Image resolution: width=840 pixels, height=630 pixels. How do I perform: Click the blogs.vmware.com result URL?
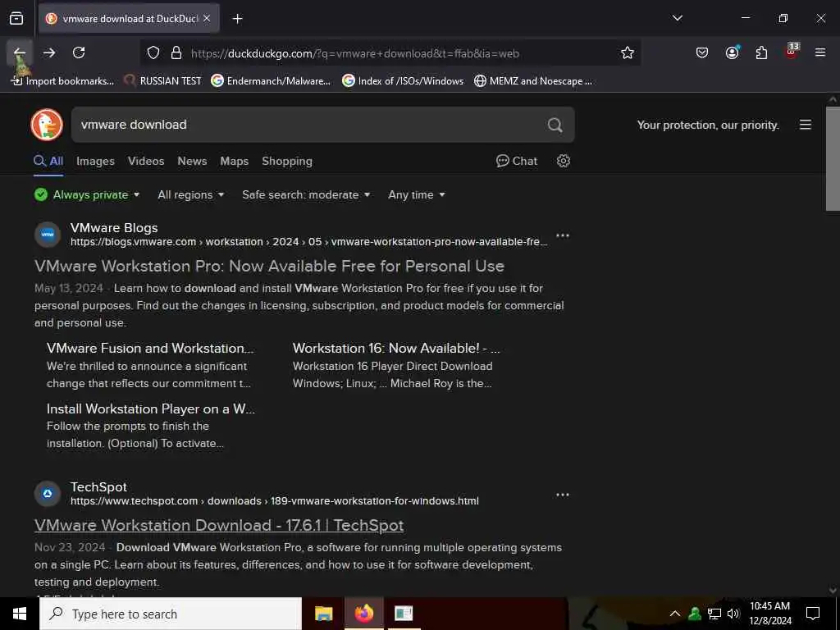(x=309, y=242)
